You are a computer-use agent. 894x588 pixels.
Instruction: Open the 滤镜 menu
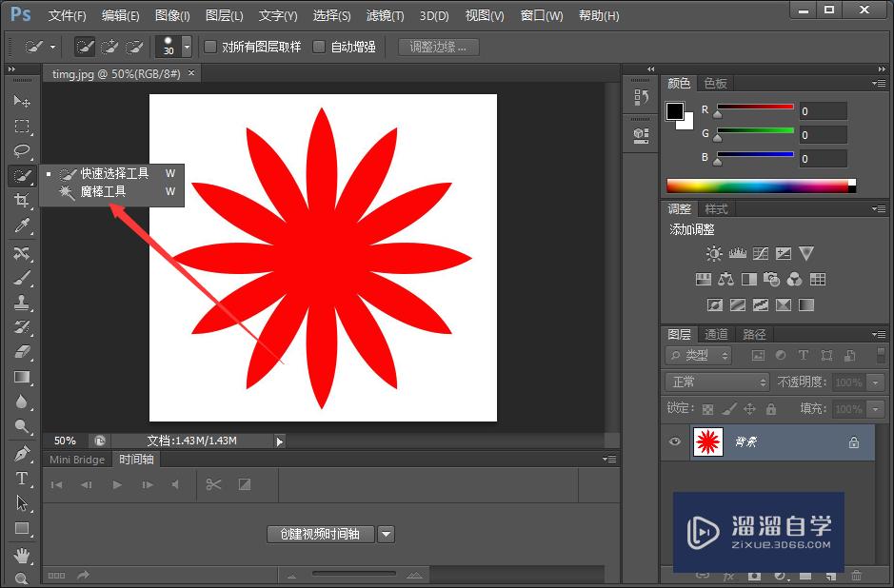pos(384,15)
